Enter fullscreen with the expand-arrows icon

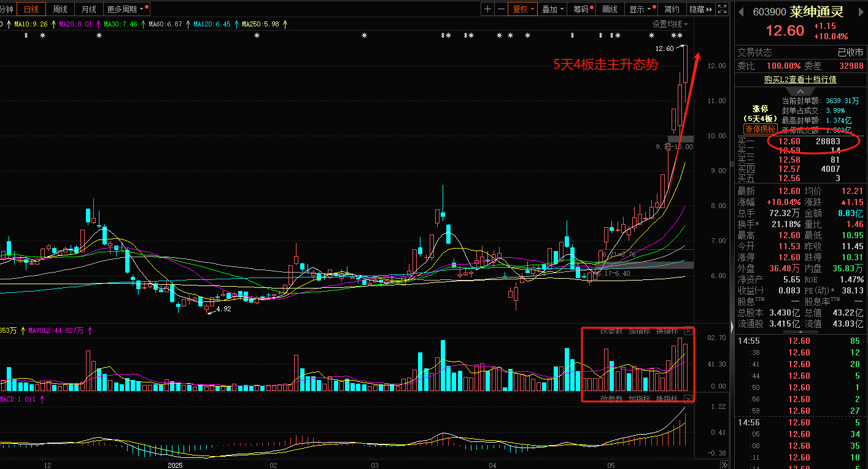[x=723, y=9]
